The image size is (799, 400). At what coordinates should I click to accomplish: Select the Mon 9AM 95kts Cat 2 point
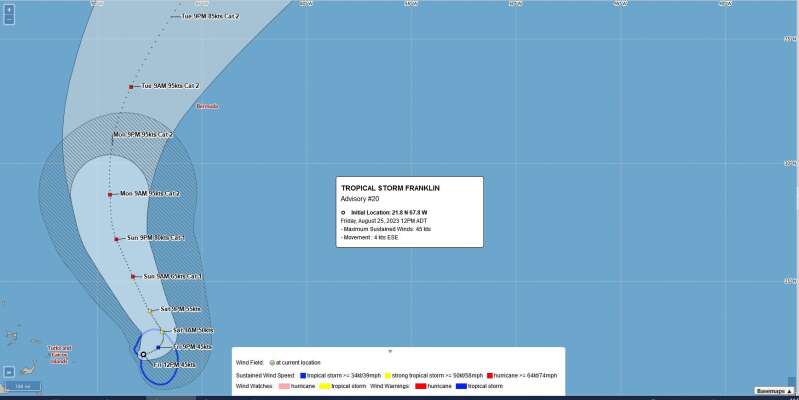pos(110,194)
